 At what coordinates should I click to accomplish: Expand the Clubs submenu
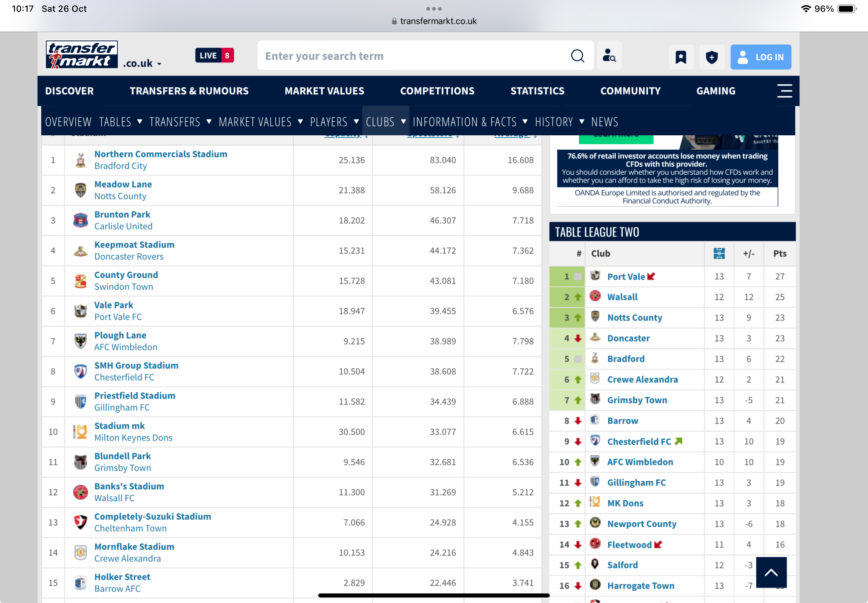tap(403, 122)
